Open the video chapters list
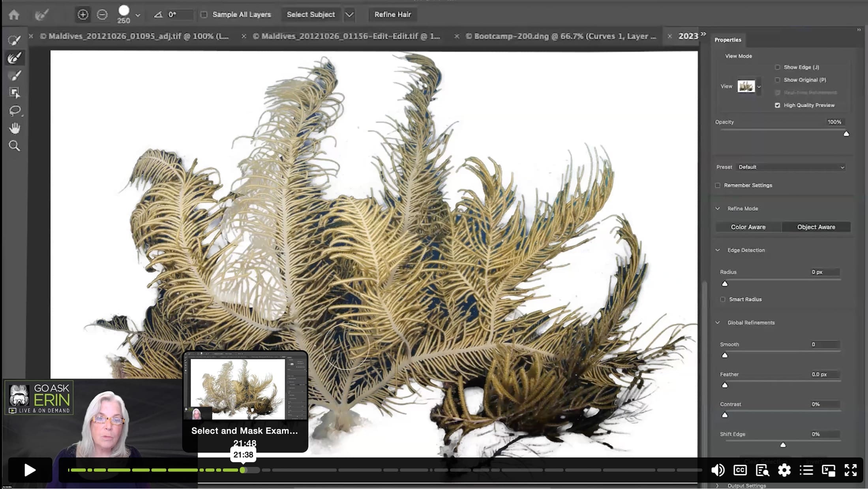Image resolution: width=868 pixels, height=489 pixels. (x=806, y=470)
